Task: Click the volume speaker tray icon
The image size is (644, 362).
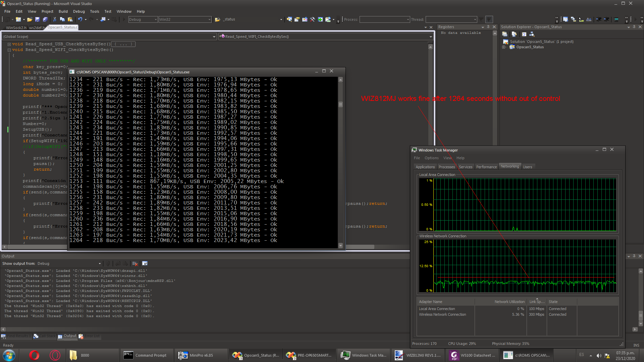Action: 599,355
